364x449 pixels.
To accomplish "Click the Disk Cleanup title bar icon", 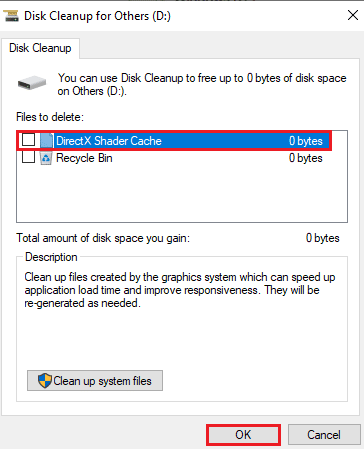I will [x=11, y=16].
